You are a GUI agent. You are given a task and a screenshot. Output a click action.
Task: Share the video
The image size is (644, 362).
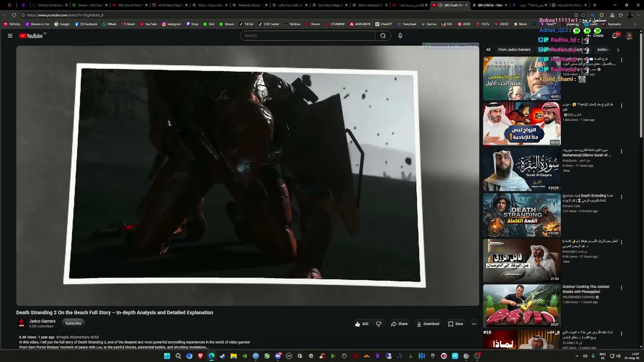[399, 324]
